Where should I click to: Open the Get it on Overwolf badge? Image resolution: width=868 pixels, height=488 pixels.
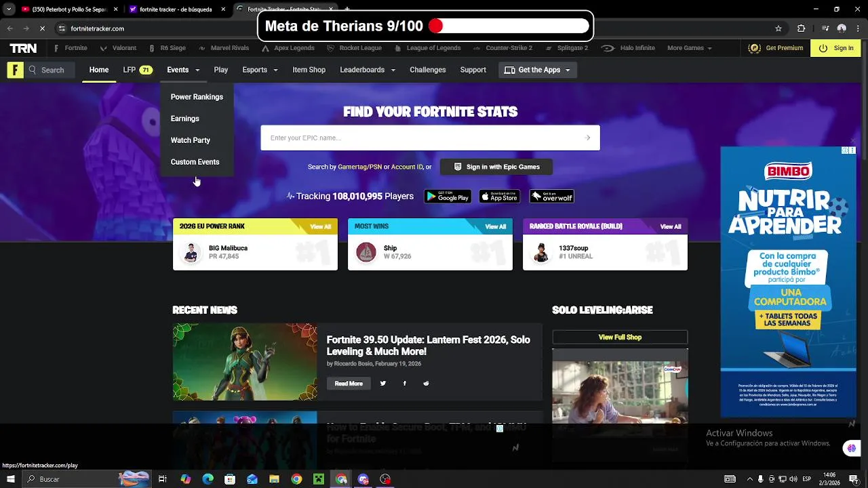(551, 197)
